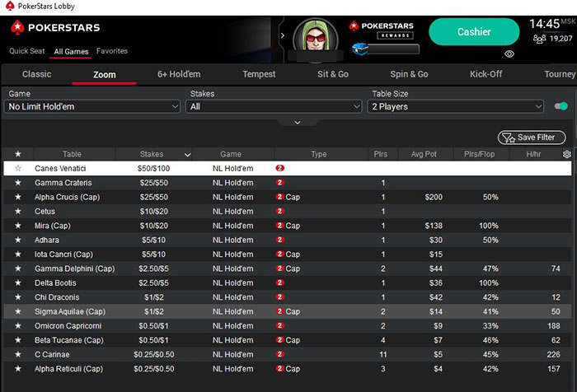This screenshot has height=392, width=577.
Task: Click the 2-player badge on Omicron Capricorni row
Action: 279,325
